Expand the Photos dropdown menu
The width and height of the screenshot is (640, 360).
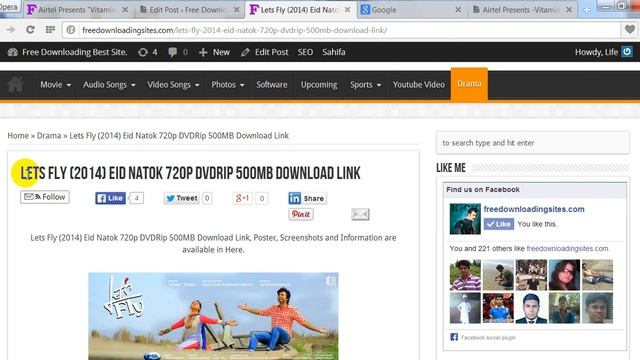[227, 84]
